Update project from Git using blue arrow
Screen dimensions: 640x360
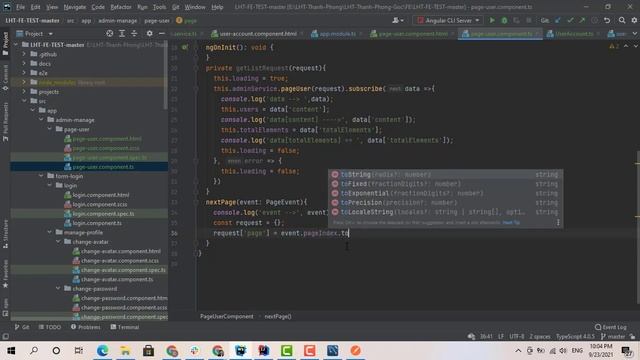pos(558,20)
